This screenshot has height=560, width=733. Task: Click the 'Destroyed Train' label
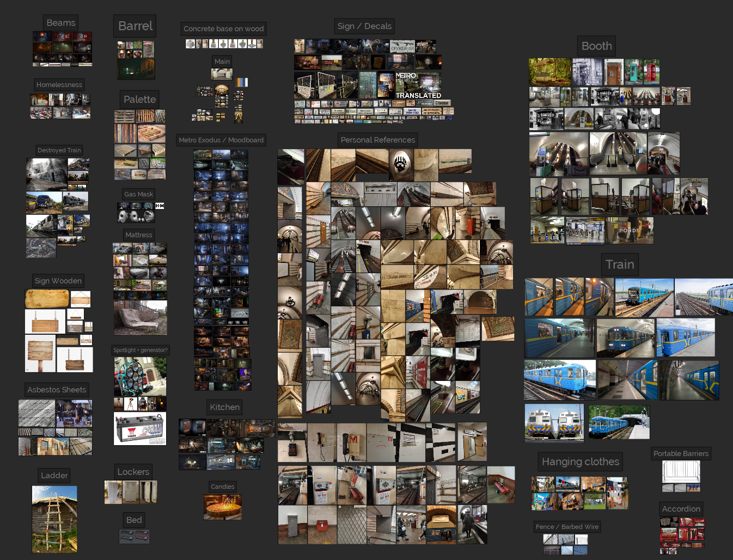pyautogui.click(x=59, y=150)
